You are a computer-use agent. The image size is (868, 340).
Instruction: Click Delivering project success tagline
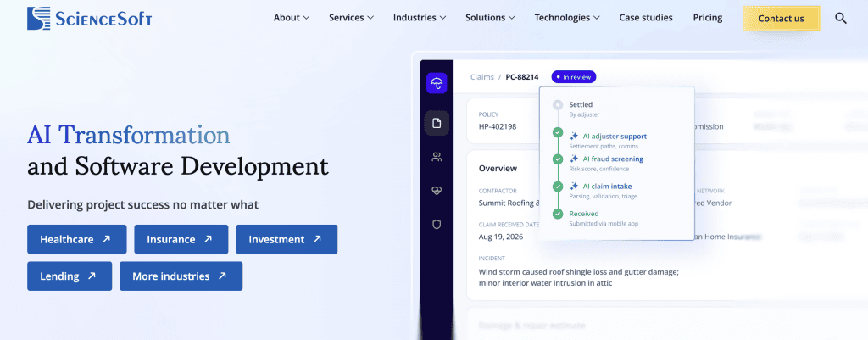[x=142, y=204]
